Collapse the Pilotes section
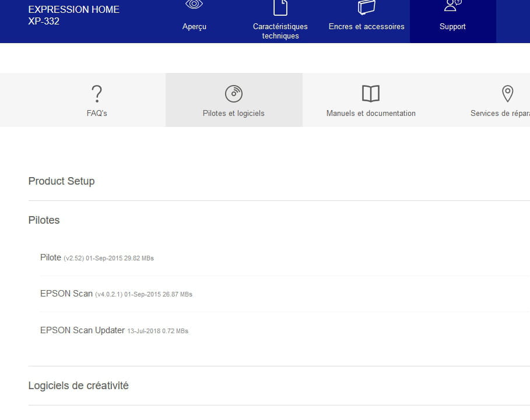The height and width of the screenshot is (420, 530). pos(44,220)
